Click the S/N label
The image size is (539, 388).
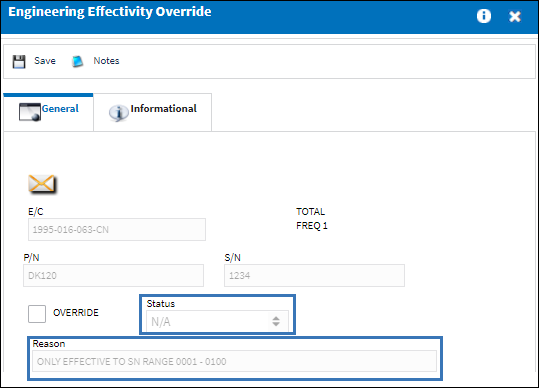tap(233, 257)
